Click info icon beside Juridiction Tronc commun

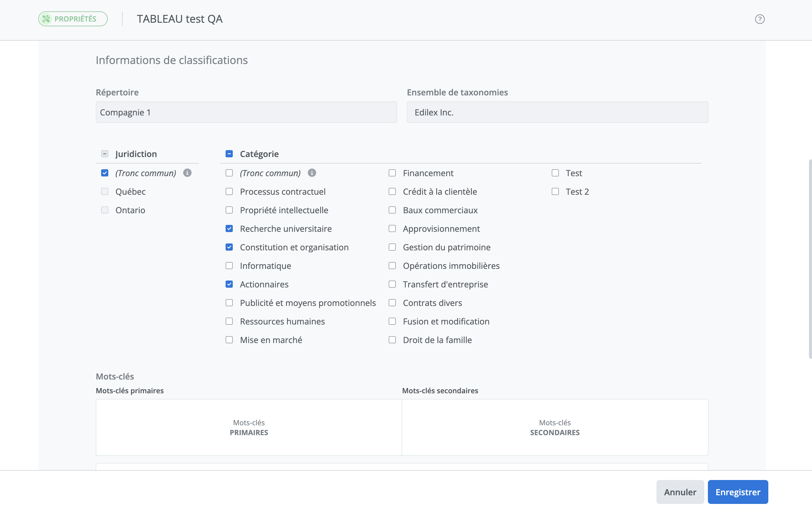[x=187, y=173]
